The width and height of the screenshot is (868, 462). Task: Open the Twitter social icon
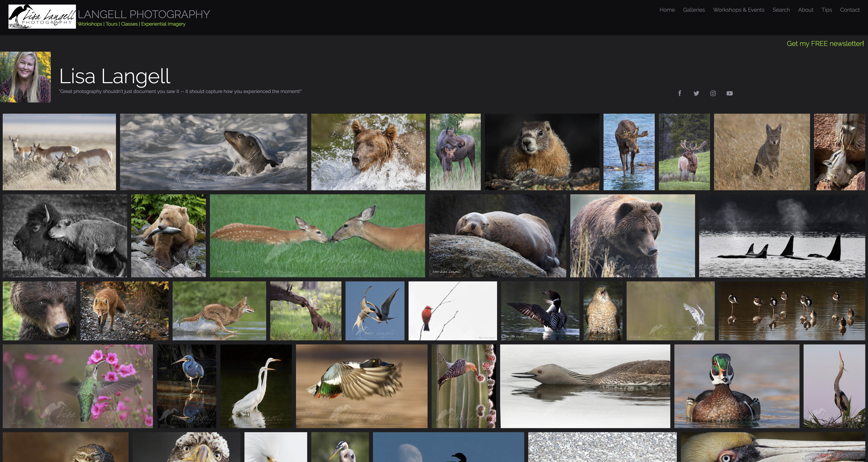point(696,93)
